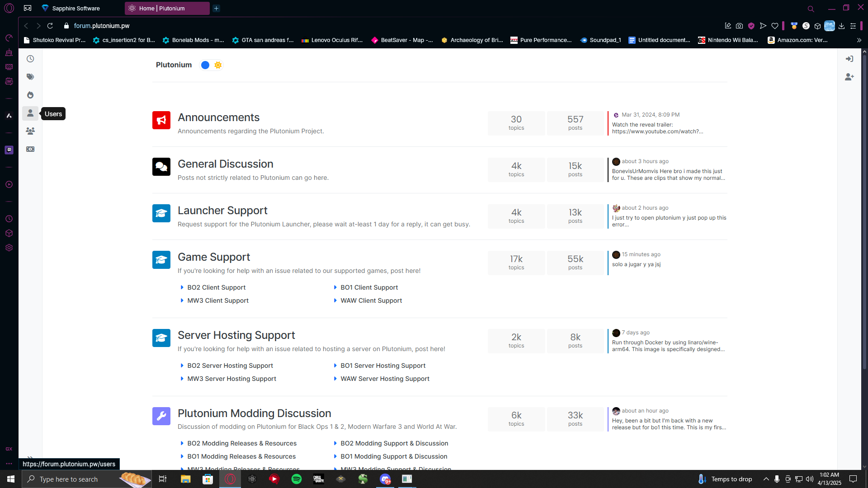
Task: Open the Announcements latest post preview
Action: pos(657,128)
